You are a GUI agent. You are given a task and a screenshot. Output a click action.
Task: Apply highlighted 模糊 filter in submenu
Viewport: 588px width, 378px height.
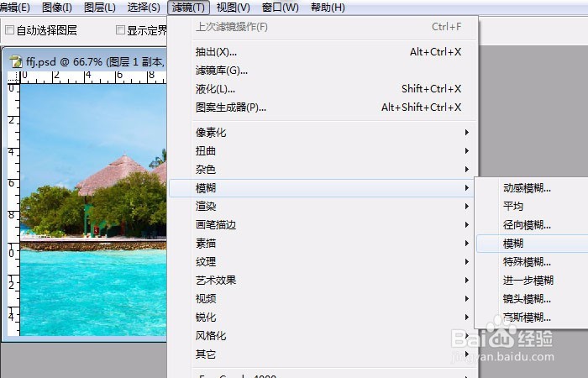(532, 244)
